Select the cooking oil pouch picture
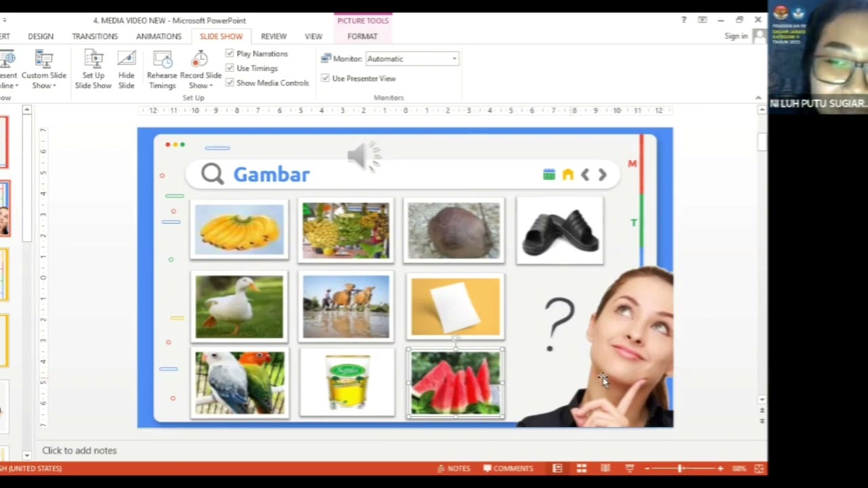The width and height of the screenshot is (868, 488). tap(347, 383)
